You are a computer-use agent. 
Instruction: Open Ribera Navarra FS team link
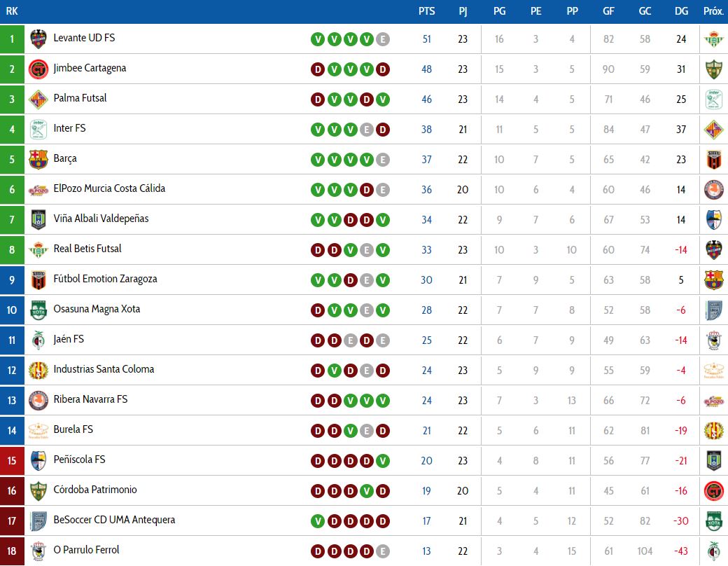point(90,399)
